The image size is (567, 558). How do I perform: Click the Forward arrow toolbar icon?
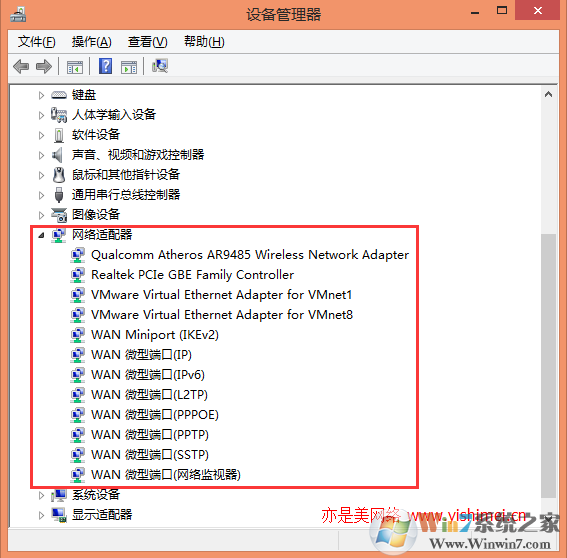point(44,67)
